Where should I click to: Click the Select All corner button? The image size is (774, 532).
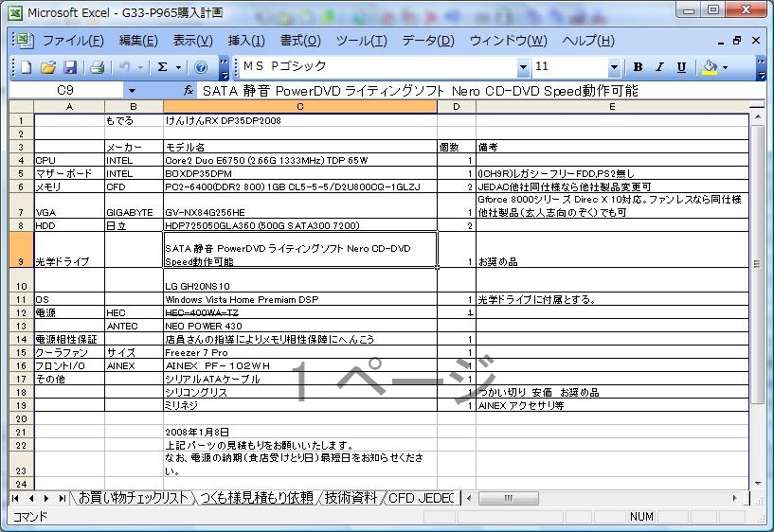coord(21,107)
